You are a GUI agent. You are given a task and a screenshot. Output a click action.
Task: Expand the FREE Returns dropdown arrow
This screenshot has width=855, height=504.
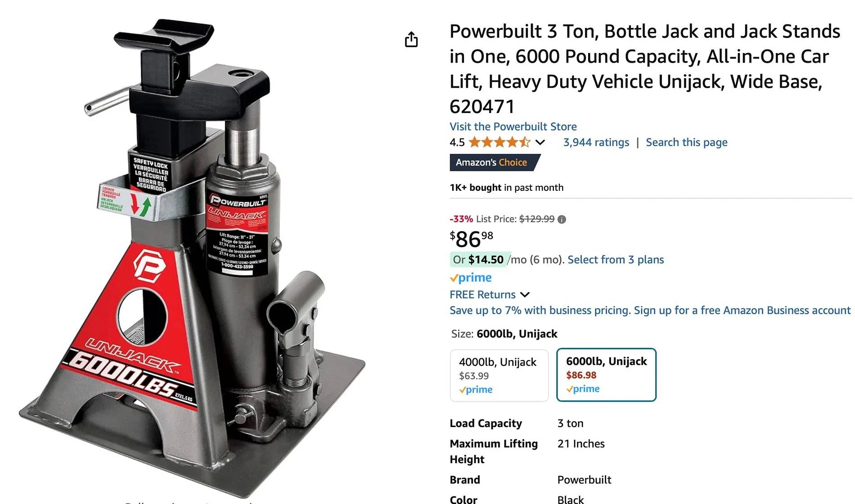tap(525, 295)
